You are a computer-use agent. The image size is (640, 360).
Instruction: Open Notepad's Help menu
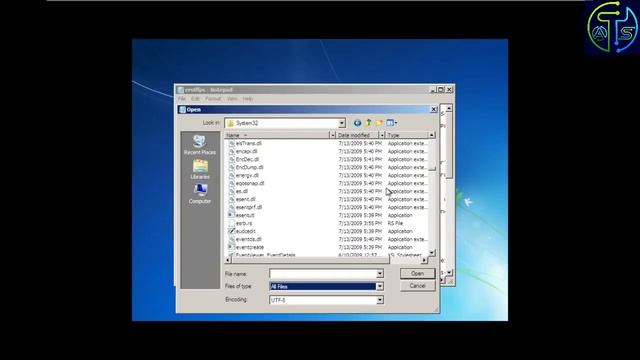point(248,99)
